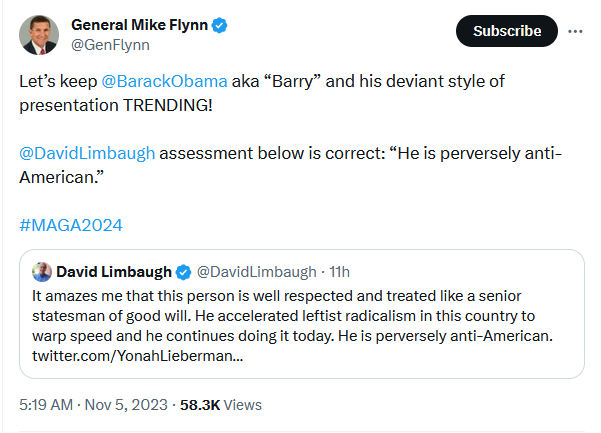Click General Mike Flynn's profile avatar
The image size is (601, 433).
tap(39, 34)
